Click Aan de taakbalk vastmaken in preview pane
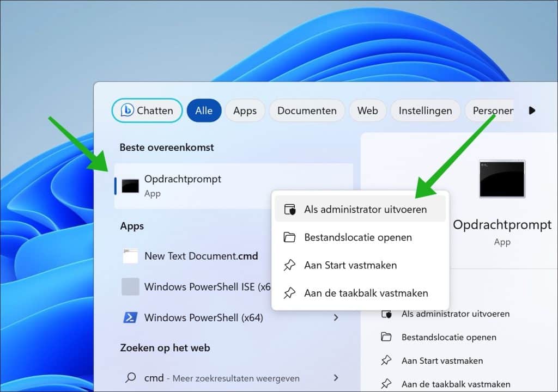 point(456,384)
